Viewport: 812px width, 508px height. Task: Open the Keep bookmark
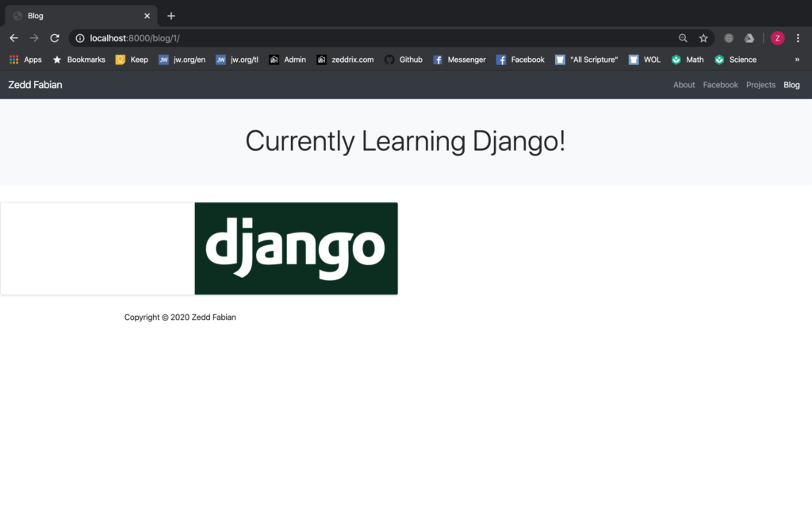click(132, 60)
